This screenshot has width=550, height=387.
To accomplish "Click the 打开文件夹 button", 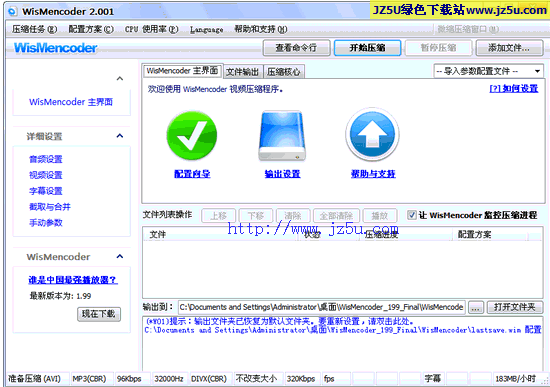I will coord(515,307).
